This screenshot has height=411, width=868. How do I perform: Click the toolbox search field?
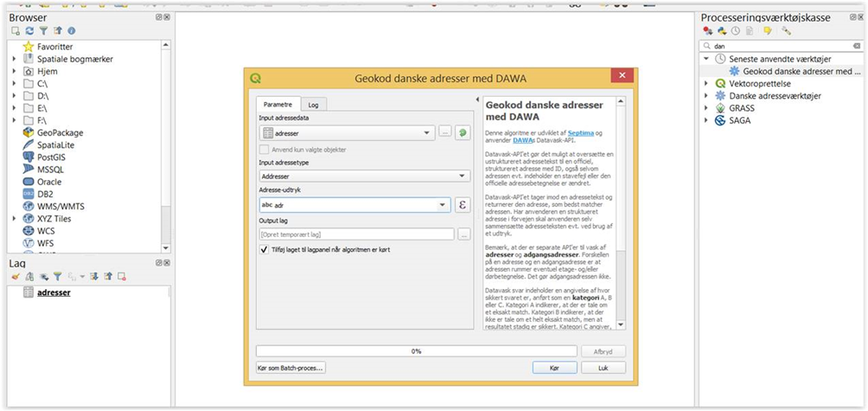(x=781, y=46)
